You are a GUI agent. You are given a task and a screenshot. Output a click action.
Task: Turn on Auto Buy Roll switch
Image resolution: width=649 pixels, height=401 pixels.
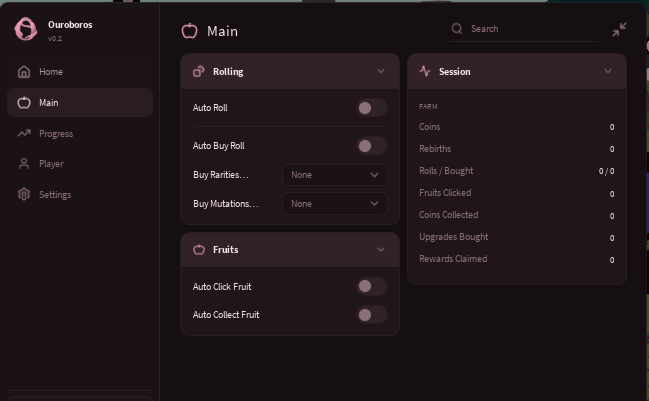[x=372, y=146]
